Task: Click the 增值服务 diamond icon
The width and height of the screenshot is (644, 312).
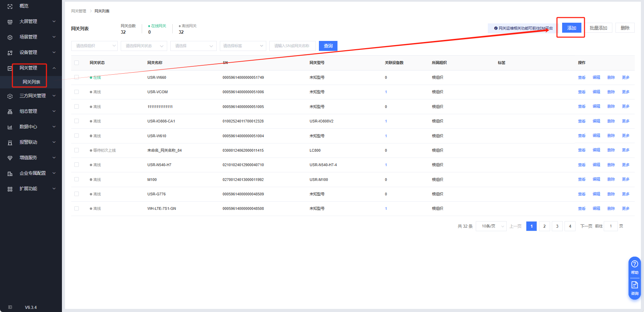Action: point(10,158)
